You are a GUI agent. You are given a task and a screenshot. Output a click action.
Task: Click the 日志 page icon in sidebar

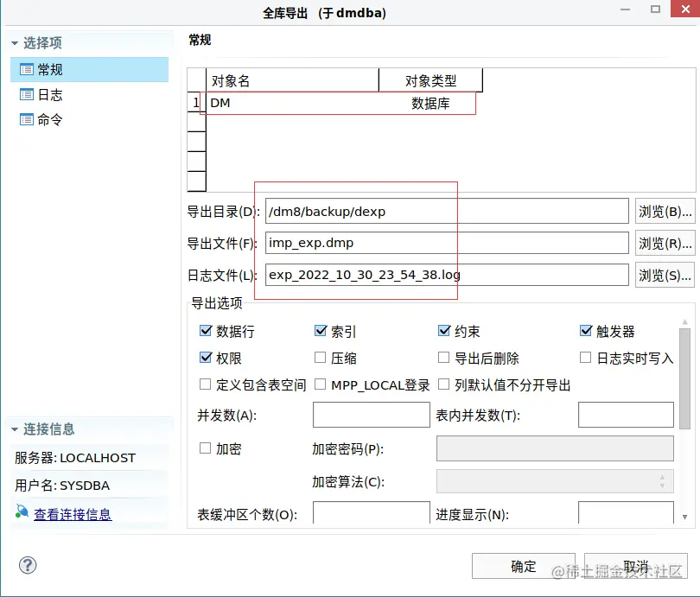(x=29, y=94)
